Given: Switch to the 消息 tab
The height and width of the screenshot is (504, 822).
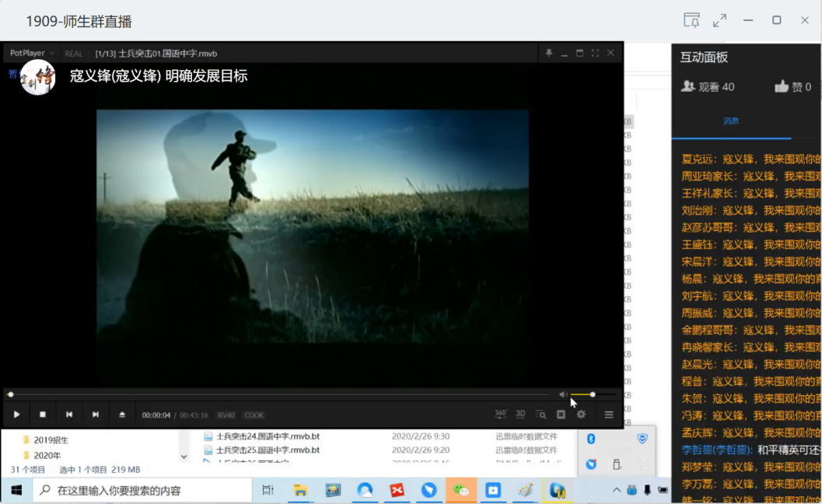Looking at the screenshot, I should [x=731, y=121].
